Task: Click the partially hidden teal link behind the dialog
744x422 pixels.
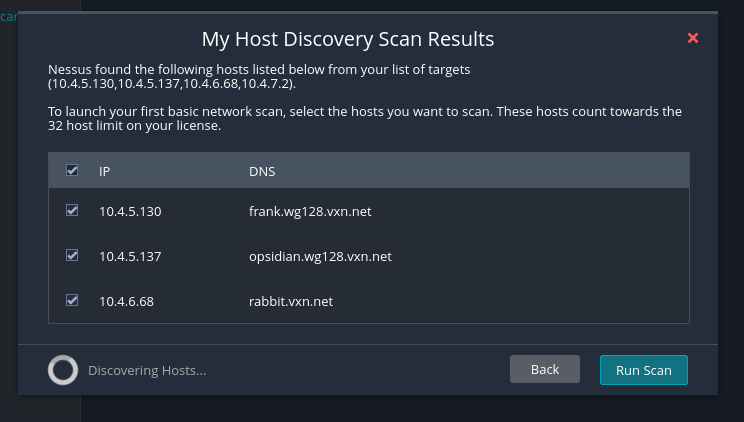Action: pos(9,17)
